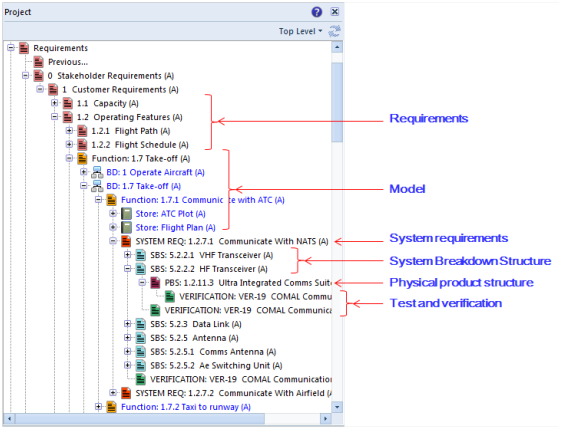The width and height of the screenshot is (561, 429).
Task: Click the horizontal scrollbar right arrow
Action: point(325,418)
